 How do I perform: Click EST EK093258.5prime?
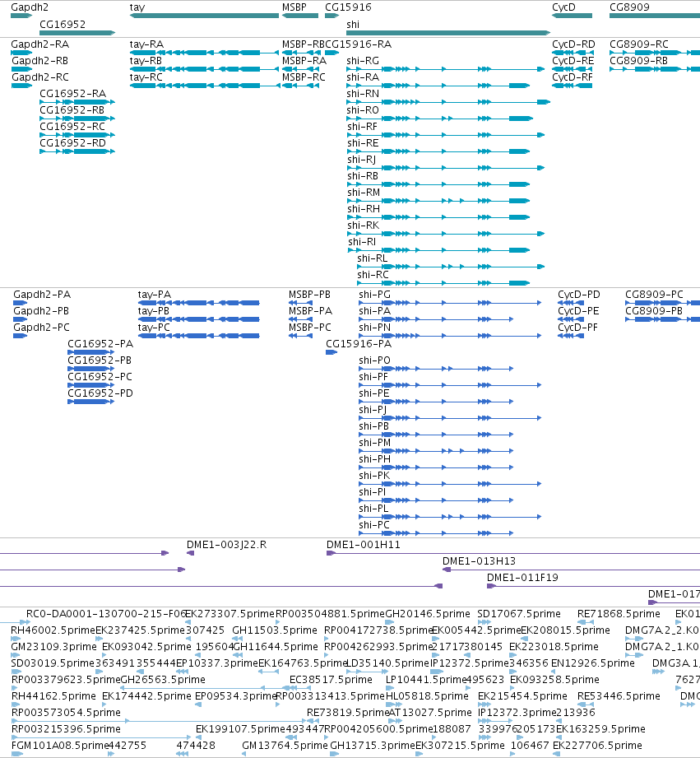[x=554, y=679]
